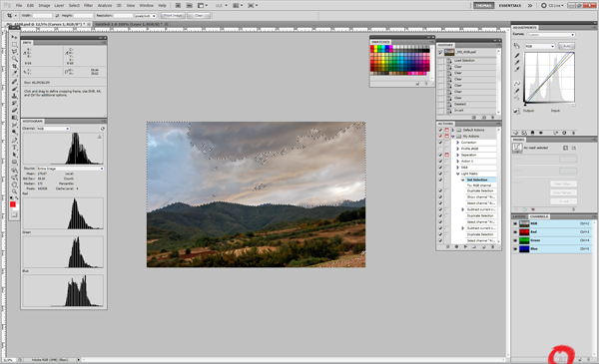Screen dimensions: 599x364
Task: Select the Pen tool
Action: tap(14, 140)
